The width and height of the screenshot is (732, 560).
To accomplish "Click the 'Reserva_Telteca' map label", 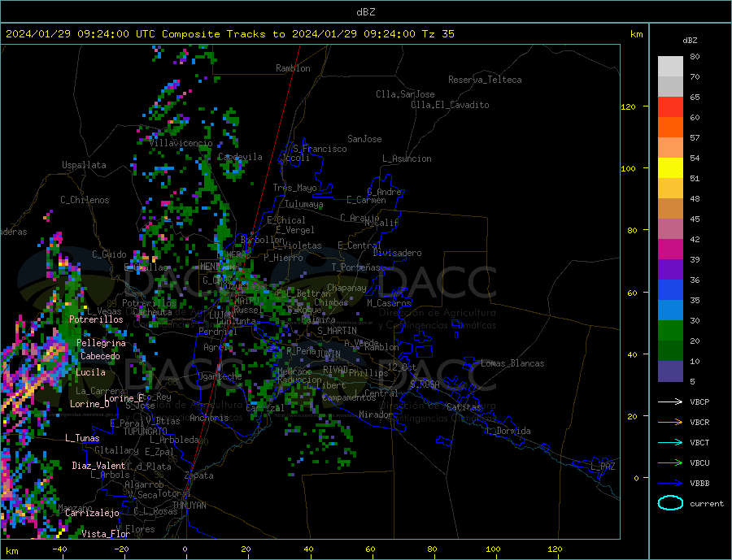I will coord(485,80).
